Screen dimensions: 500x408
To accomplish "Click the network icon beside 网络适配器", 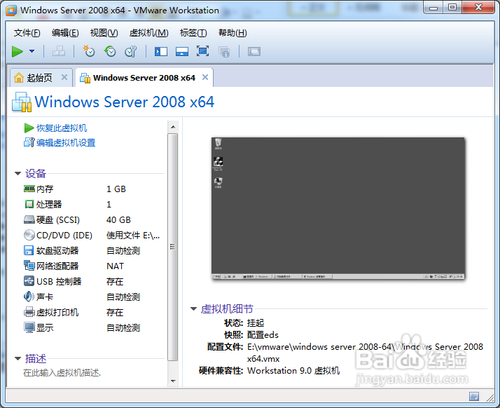I will tap(29, 266).
